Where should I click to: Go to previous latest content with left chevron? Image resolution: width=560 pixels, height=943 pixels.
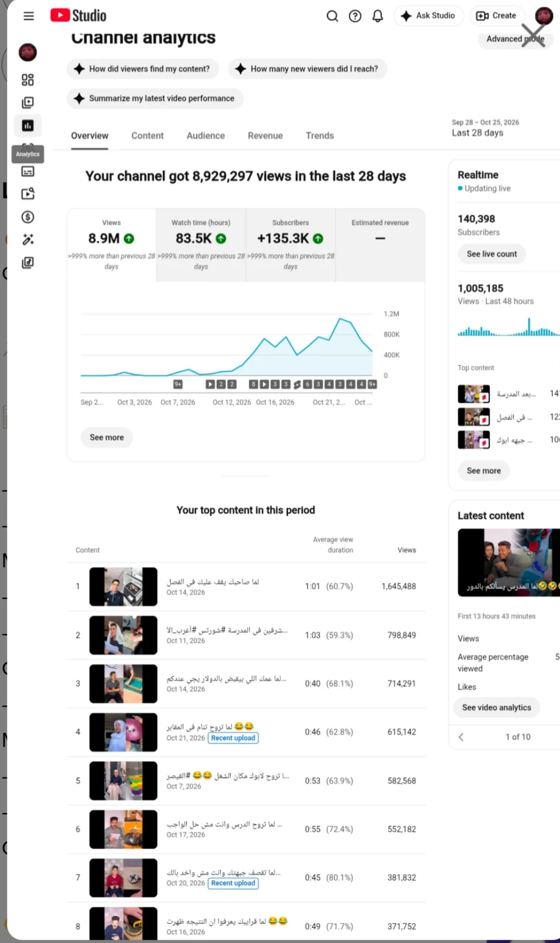[x=461, y=737]
